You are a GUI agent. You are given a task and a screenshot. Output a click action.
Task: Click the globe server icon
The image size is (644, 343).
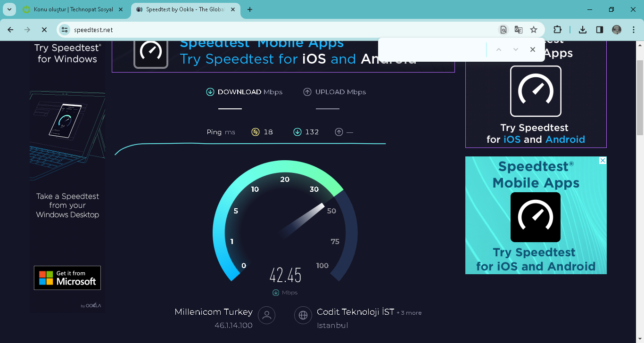[303, 315]
